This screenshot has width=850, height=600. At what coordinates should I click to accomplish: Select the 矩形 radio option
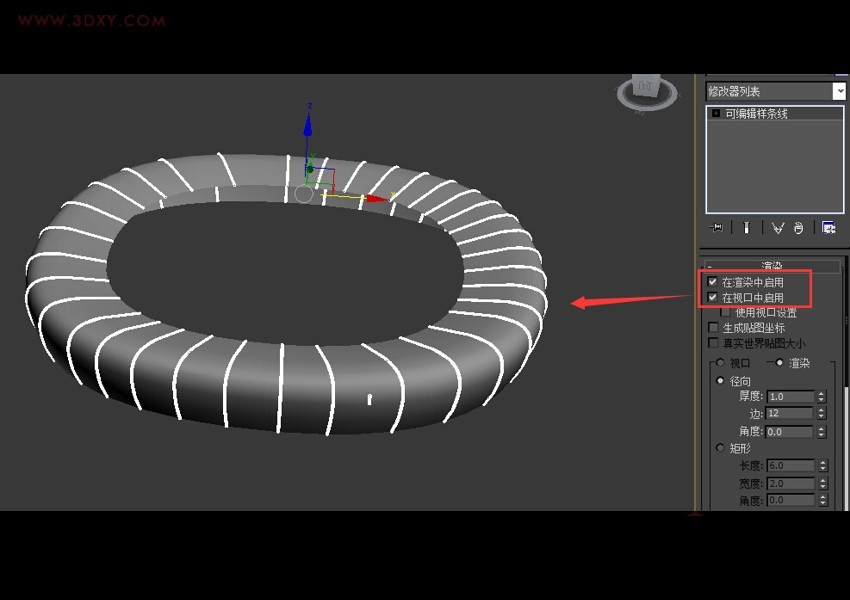720,448
